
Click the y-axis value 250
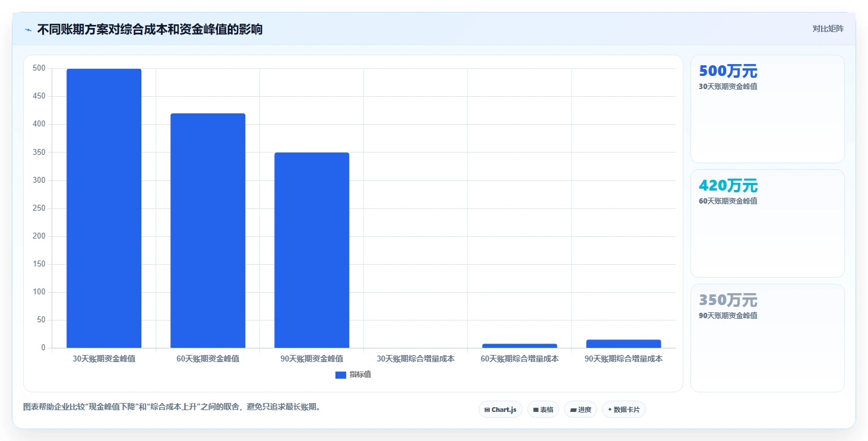[x=39, y=208]
